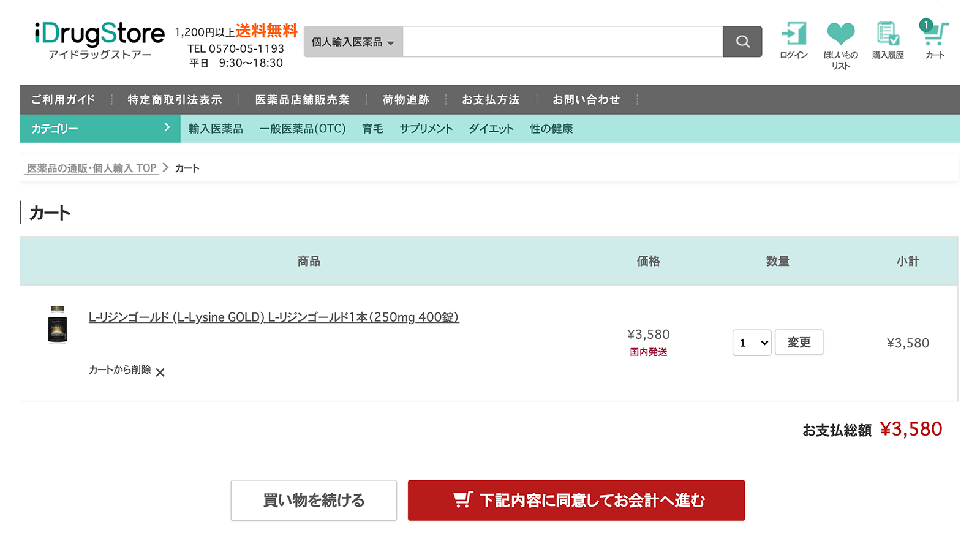Screen dimensions: 980x549
Task: Select 育毛 category link
Action: point(372,129)
